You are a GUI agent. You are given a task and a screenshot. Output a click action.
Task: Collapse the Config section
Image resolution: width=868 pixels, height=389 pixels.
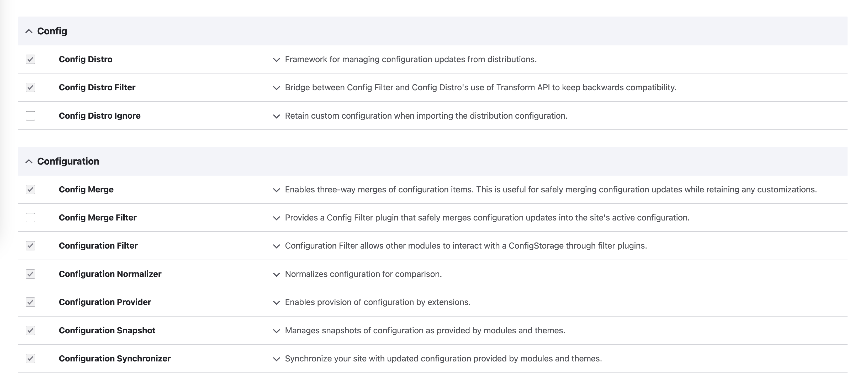coord(29,31)
